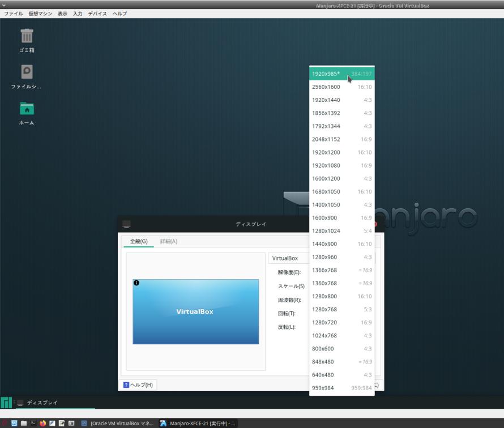Pick 1280x960 from the resolution list
The height and width of the screenshot is (428, 504).
[x=341, y=257]
